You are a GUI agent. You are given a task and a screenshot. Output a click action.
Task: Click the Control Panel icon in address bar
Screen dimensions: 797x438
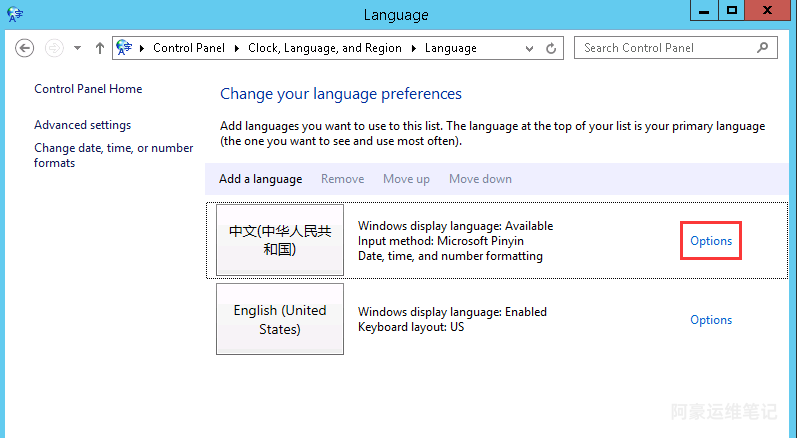125,47
